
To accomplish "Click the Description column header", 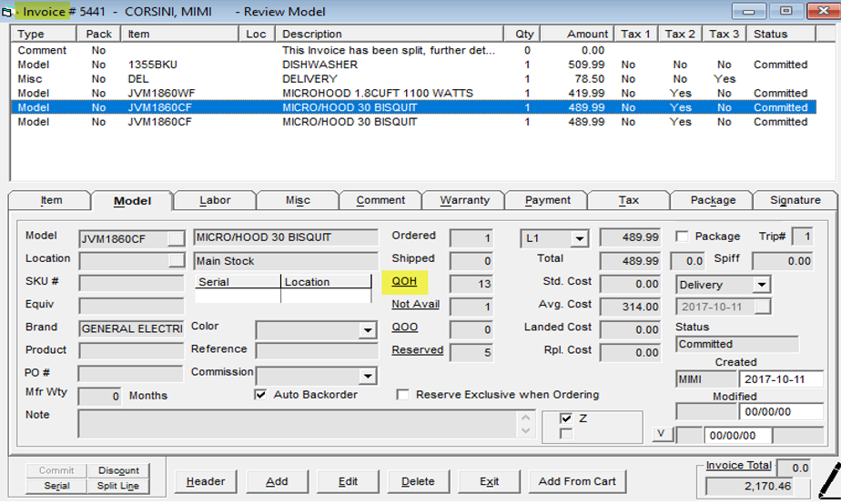I will click(x=390, y=34).
